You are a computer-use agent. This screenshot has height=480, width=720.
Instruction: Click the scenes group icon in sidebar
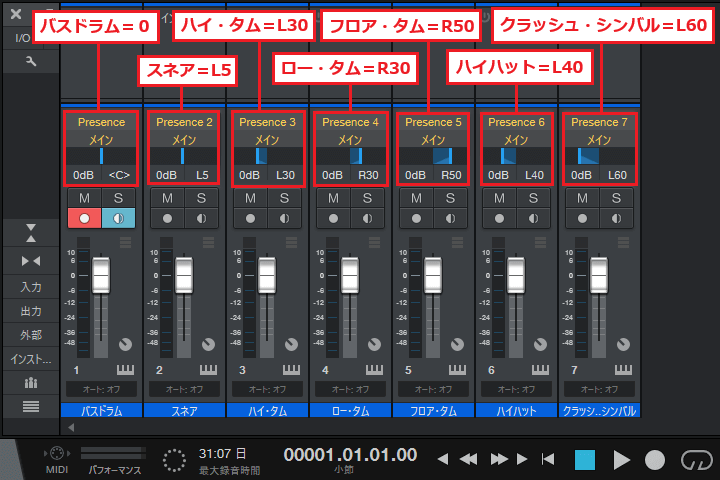click(x=30, y=382)
